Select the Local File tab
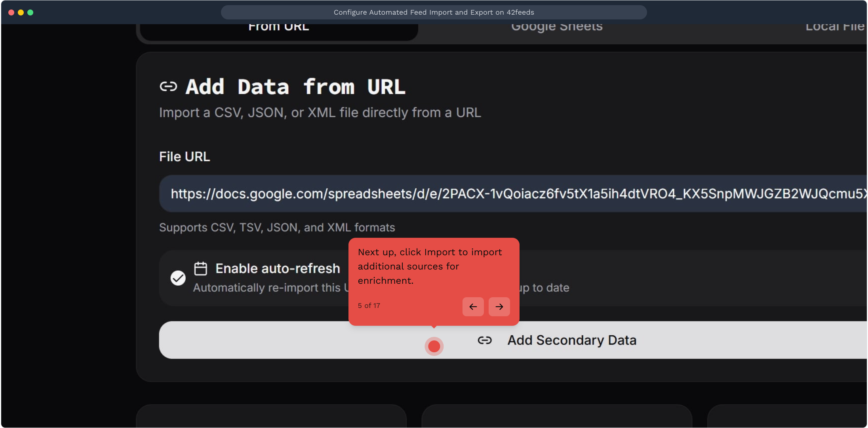 coord(835,28)
